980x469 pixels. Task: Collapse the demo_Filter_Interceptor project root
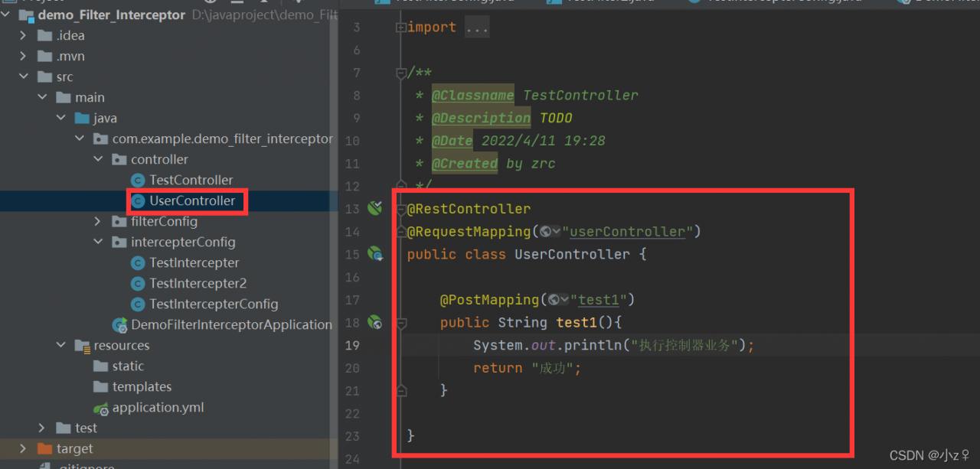click(x=7, y=15)
